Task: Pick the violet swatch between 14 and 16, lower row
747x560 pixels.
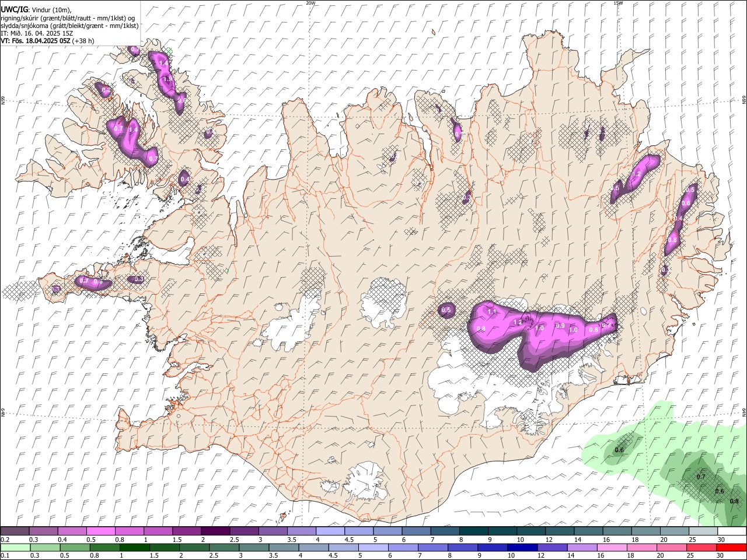Action: (x=582, y=547)
